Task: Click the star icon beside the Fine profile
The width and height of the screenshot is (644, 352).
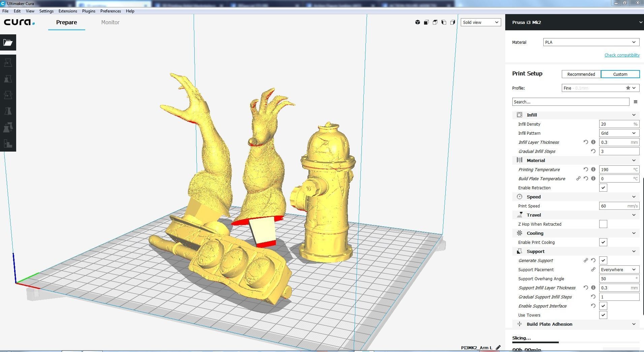Action: pos(628,88)
